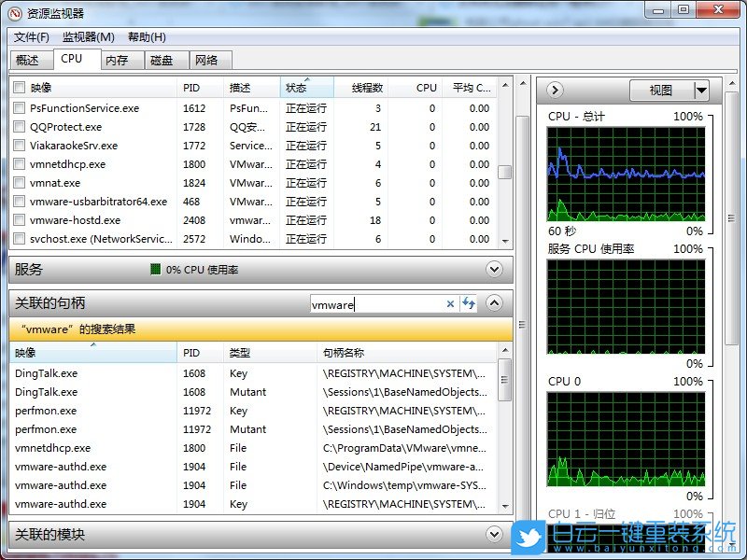The image size is (747, 560).
Task: Check the checkbox for vmware-hostd.exe
Action: click(19, 220)
